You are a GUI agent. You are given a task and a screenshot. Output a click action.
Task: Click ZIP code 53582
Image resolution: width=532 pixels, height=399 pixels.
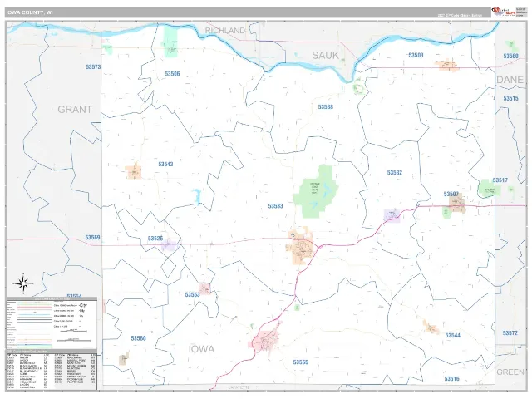395,173
